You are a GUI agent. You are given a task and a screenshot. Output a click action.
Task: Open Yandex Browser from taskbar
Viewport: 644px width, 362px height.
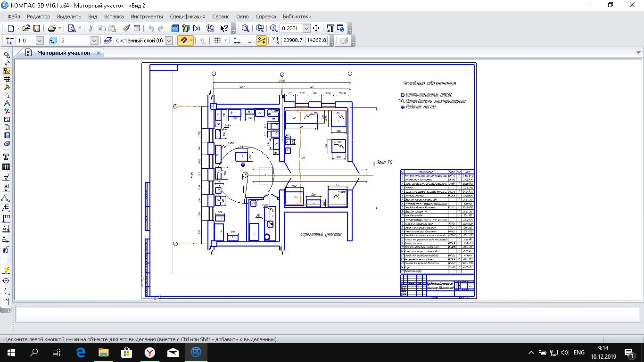tap(149, 352)
